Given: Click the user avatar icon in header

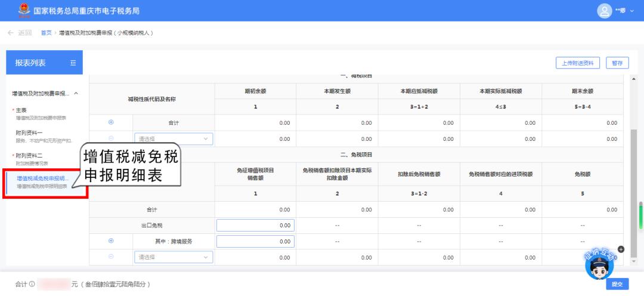Looking at the screenshot, I should [605, 11].
